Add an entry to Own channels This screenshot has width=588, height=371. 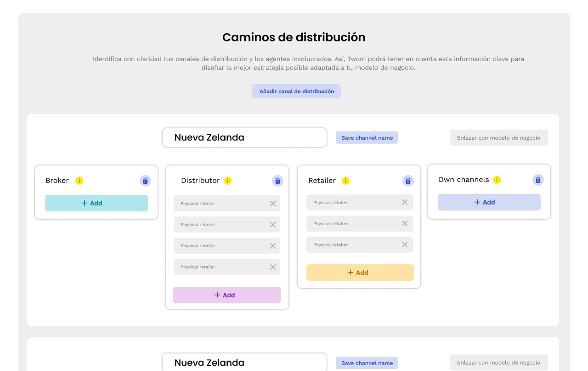(489, 202)
